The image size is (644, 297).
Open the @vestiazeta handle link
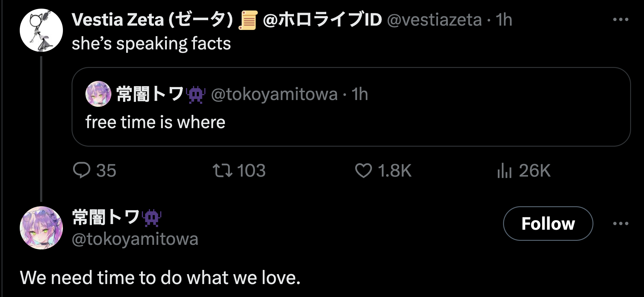(x=434, y=20)
